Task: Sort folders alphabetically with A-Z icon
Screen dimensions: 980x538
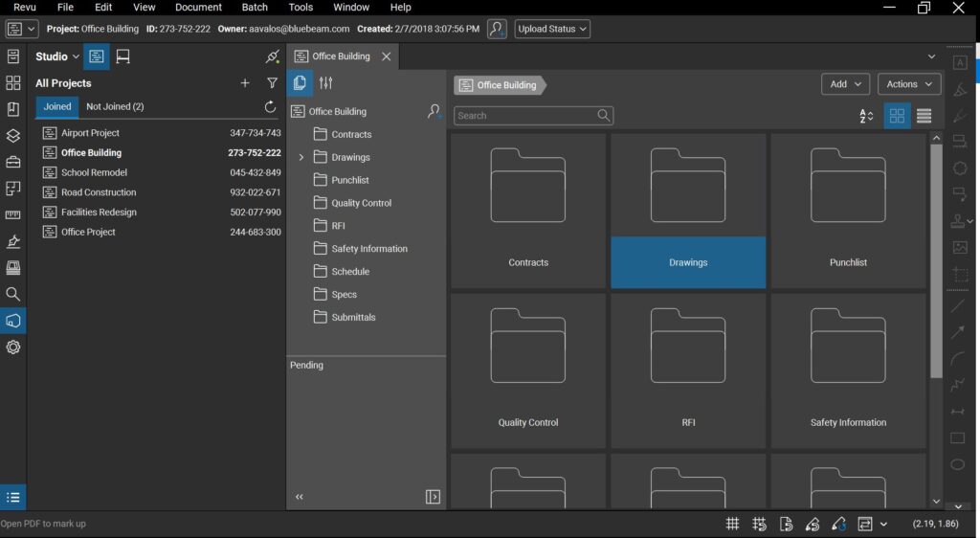Action: 866,116
